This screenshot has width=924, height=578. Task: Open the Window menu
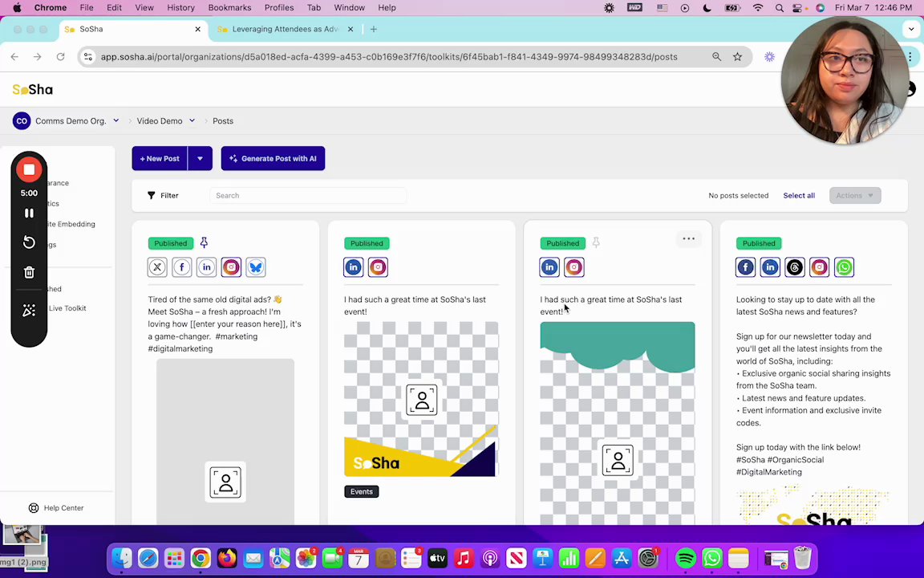tap(350, 8)
